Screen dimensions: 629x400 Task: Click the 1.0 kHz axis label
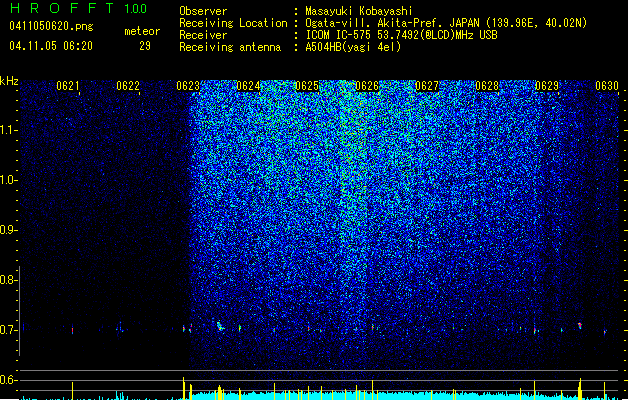pyautogui.click(x=9, y=180)
